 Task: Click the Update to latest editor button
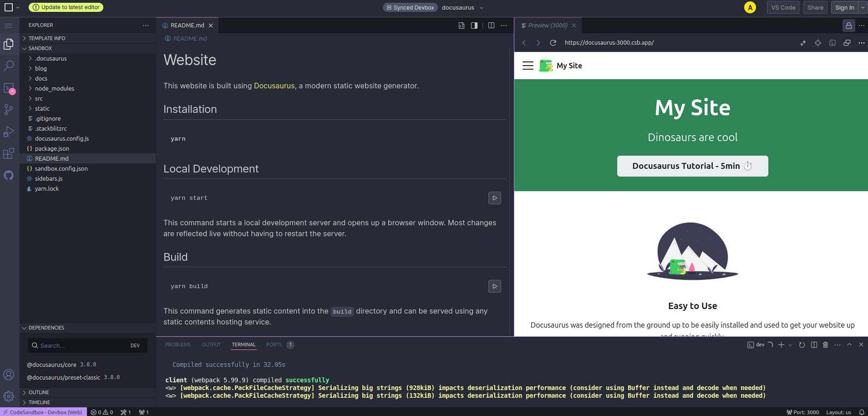(x=66, y=8)
